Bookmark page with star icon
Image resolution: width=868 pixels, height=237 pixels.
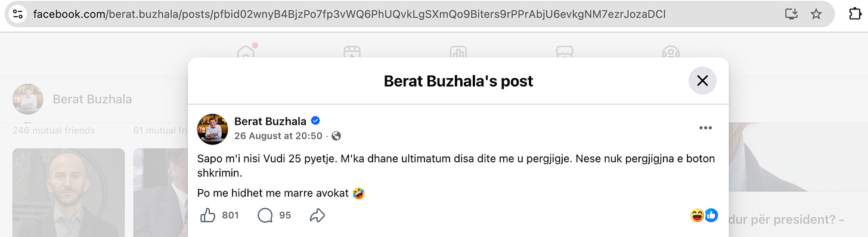[x=816, y=14]
